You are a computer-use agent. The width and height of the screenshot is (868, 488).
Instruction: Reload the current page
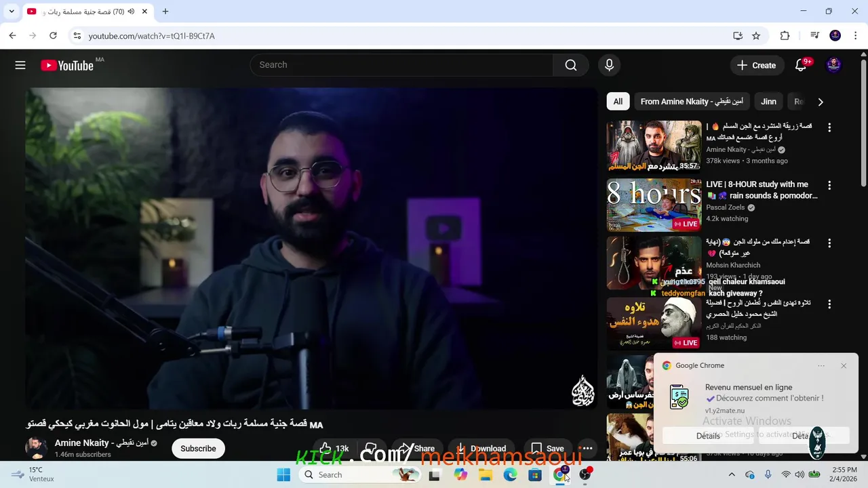(53, 36)
